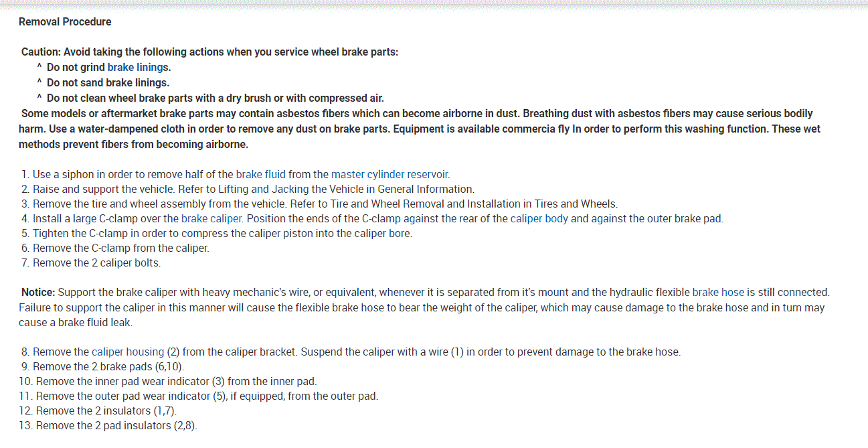
Task: Follow the 'brake caliper' link in step 4
Action: point(212,218)
